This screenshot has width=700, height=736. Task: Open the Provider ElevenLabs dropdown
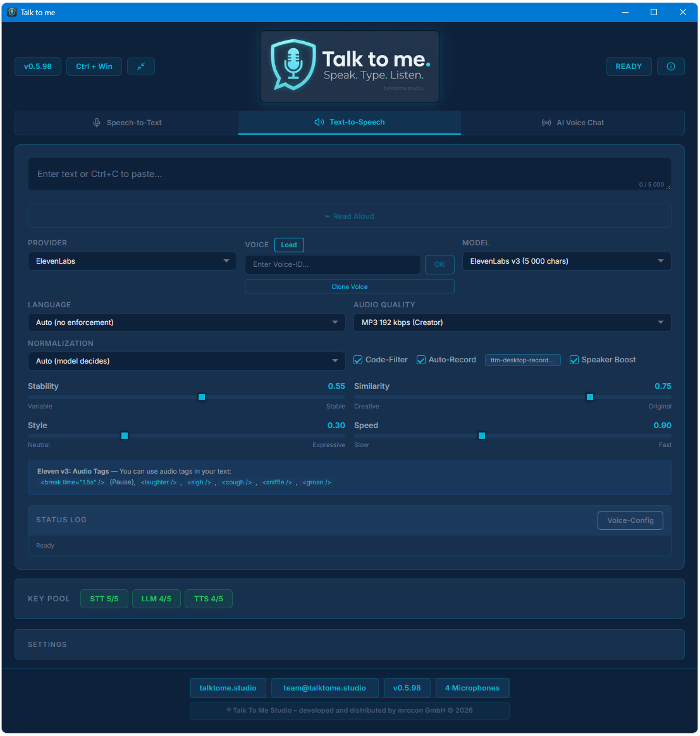click(x=132, y=261)
